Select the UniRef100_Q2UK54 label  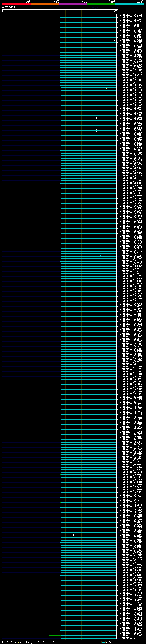[131, 557]
